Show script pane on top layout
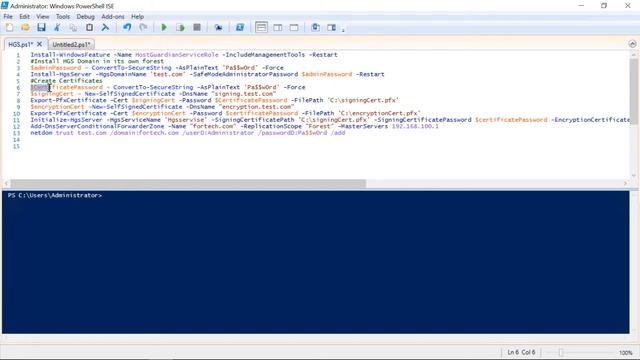The width and height of the screenshot is (640, 360). coord(261,27)
